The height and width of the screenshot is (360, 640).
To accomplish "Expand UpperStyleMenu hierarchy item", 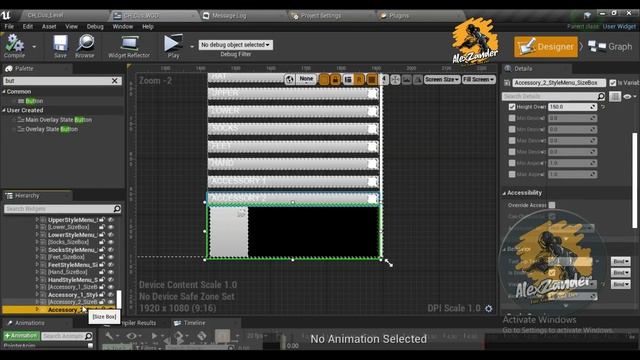I will click(x=37, y=220).
